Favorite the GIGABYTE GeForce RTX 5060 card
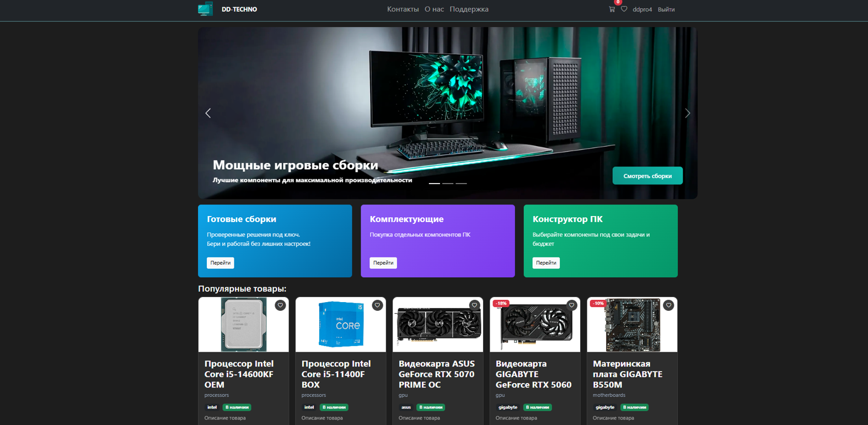This screenshot has width=868, height=425. (571, 305)
